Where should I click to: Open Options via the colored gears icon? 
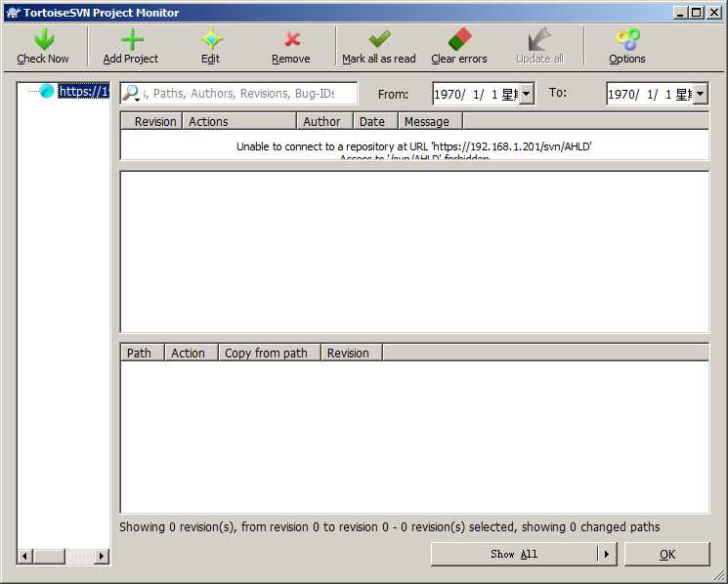tap(628, 39)
